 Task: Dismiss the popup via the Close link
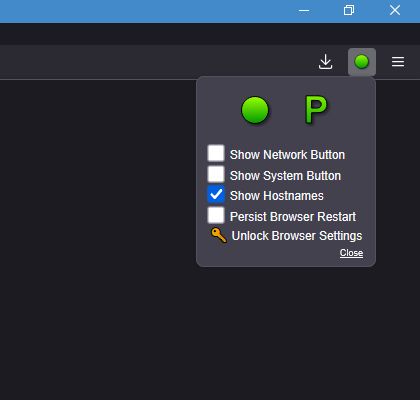pos(351,253)
